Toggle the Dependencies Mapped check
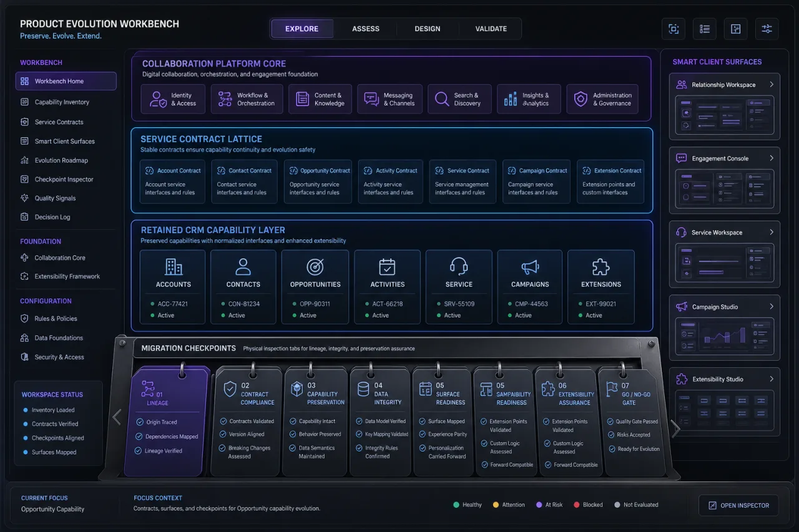 click(140, 437)
